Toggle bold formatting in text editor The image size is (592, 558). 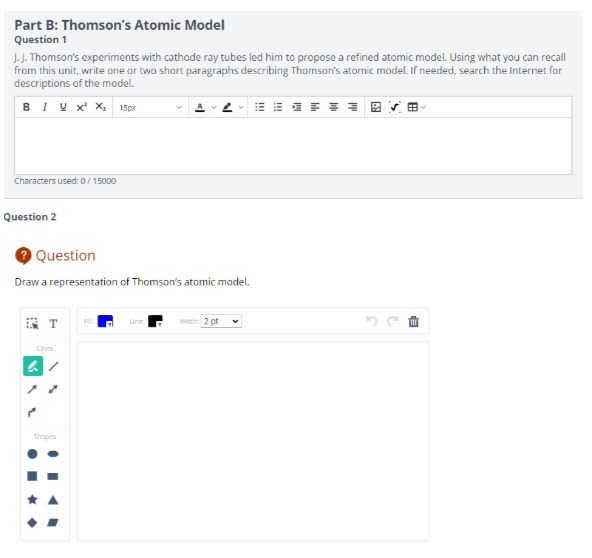(x=26, y=107)
